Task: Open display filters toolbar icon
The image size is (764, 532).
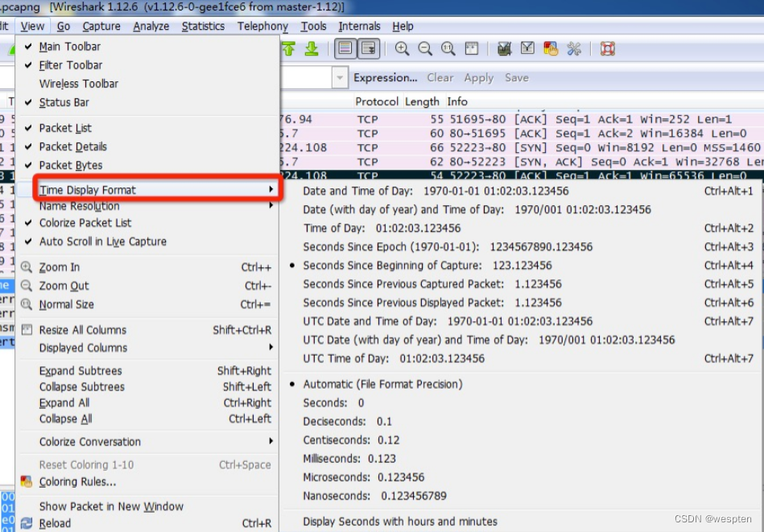Action: (527, 48)
